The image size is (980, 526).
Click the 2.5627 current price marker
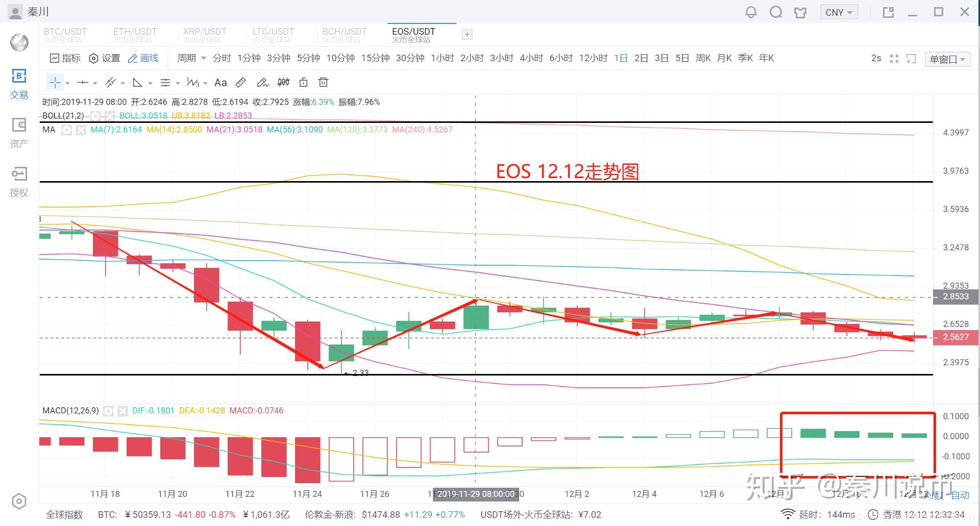(955, 337)
